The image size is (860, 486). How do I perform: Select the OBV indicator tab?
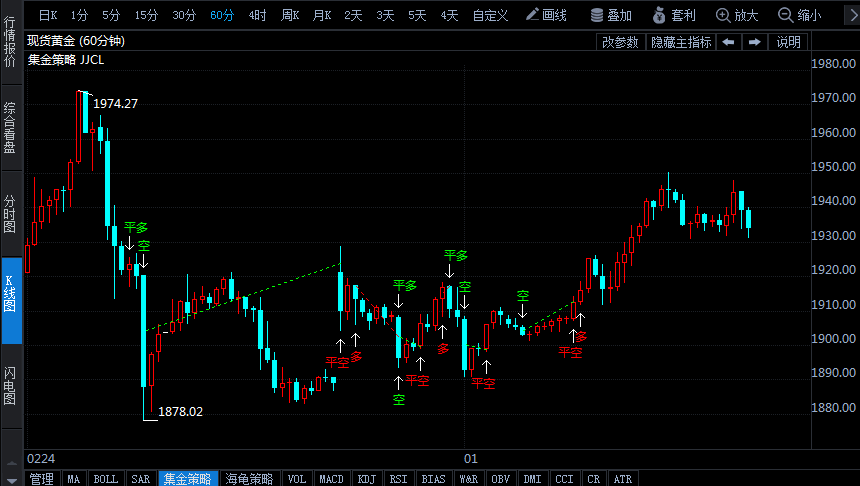[500, 479]
